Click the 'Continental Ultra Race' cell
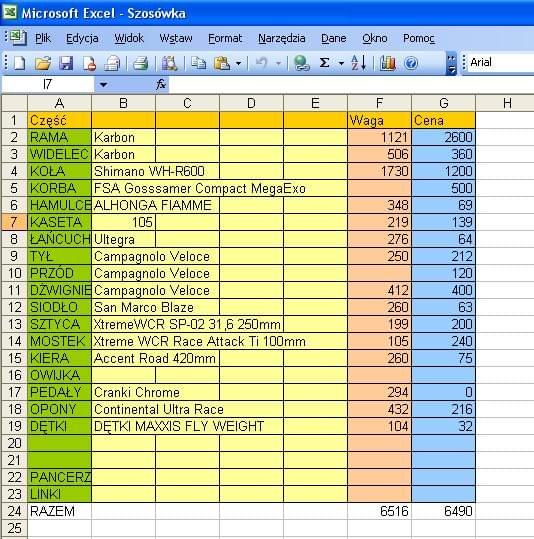 (x=187, y=409)
